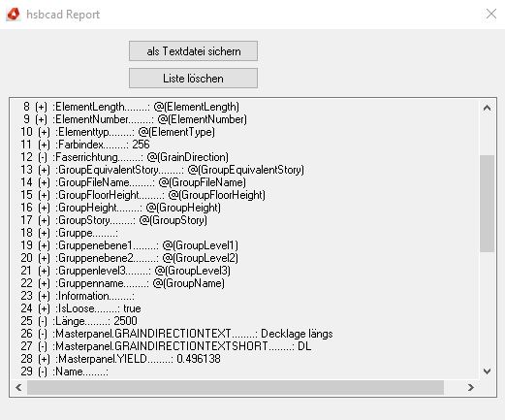The height and width of the screenshot is (420, 505).
Task: Click the vertical scrollbar up arrow
Action: coord(487,108)
